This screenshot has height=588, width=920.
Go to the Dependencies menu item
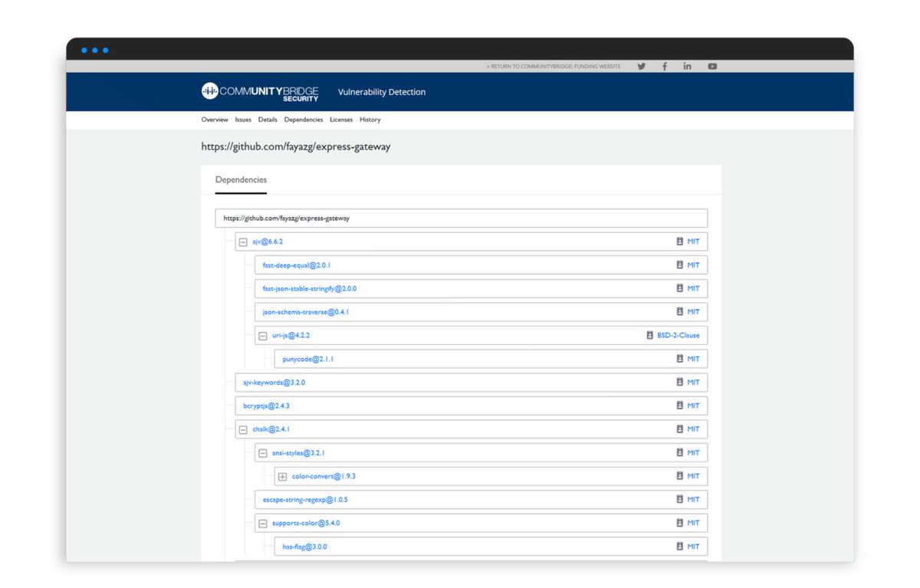tap(304, 120)
